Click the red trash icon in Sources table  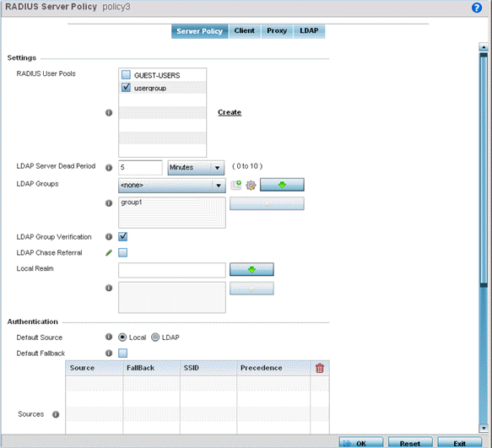click(320, 368)
